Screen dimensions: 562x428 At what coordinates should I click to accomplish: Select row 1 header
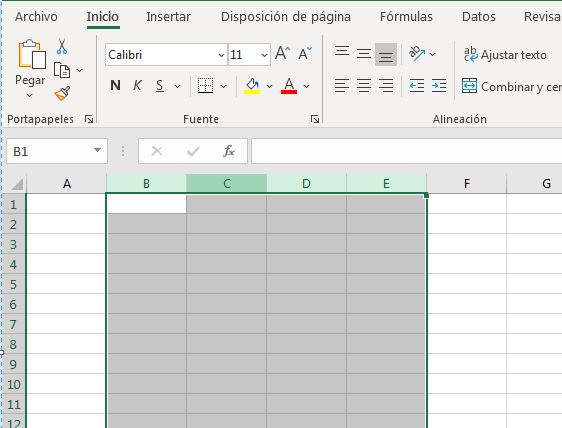point(14,204)
